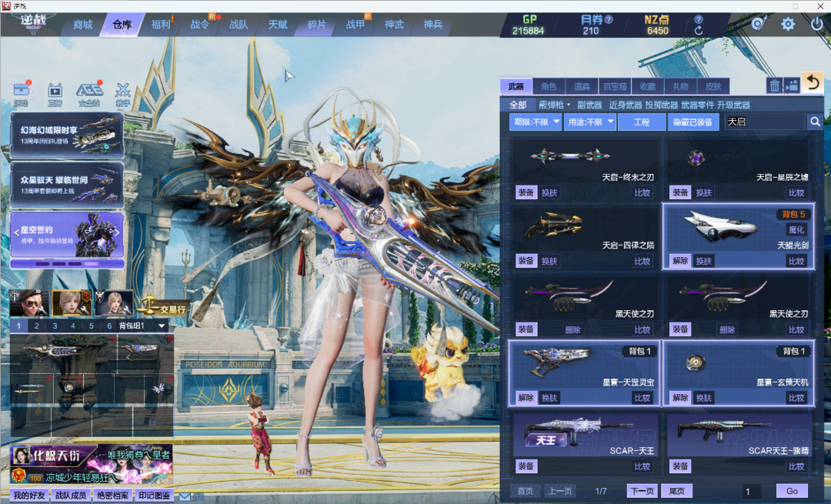Click the 天启-终末之刃 weapon image
The image size is (831, 504).
pyautogui.click(x=570, y=155)
